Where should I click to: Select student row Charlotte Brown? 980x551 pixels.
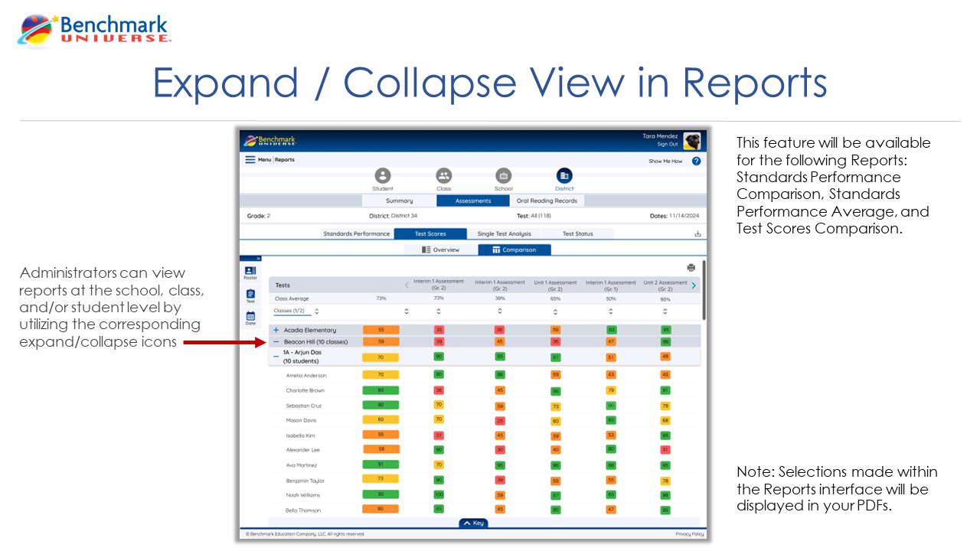point(484,390)
